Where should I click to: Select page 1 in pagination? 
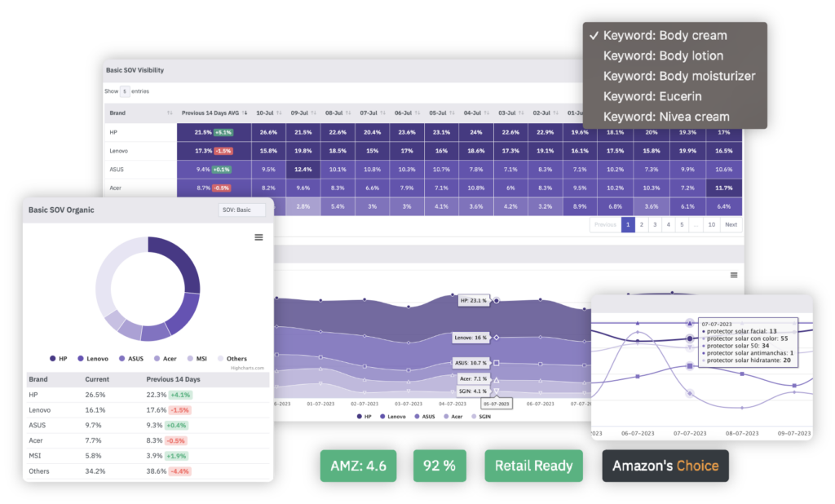pyautogui.click(x=628, y=225)
